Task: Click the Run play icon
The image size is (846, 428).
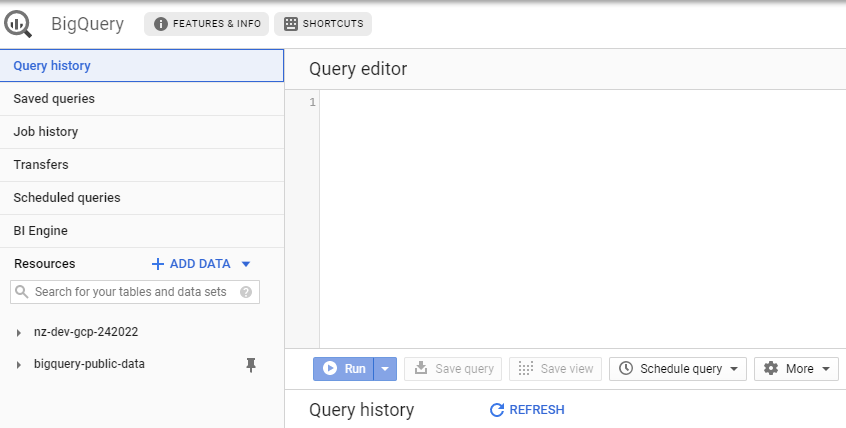Action: (330, 368)
